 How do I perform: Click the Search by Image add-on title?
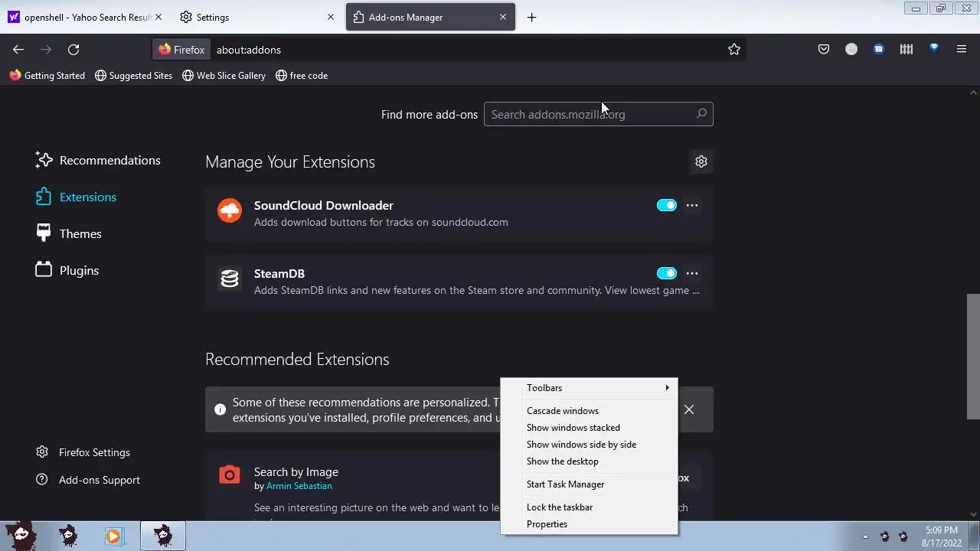click(x=296, y=472)
